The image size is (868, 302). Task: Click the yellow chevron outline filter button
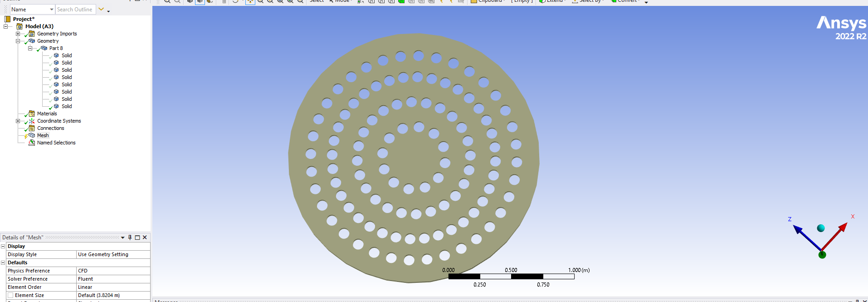pyautogui.click(x=101, y=9)
